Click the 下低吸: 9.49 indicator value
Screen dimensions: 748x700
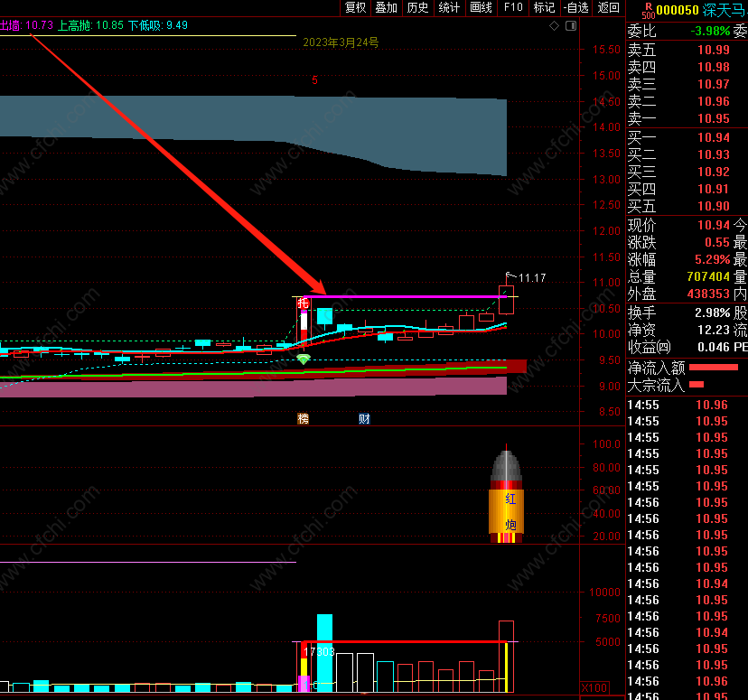[158, 25]
